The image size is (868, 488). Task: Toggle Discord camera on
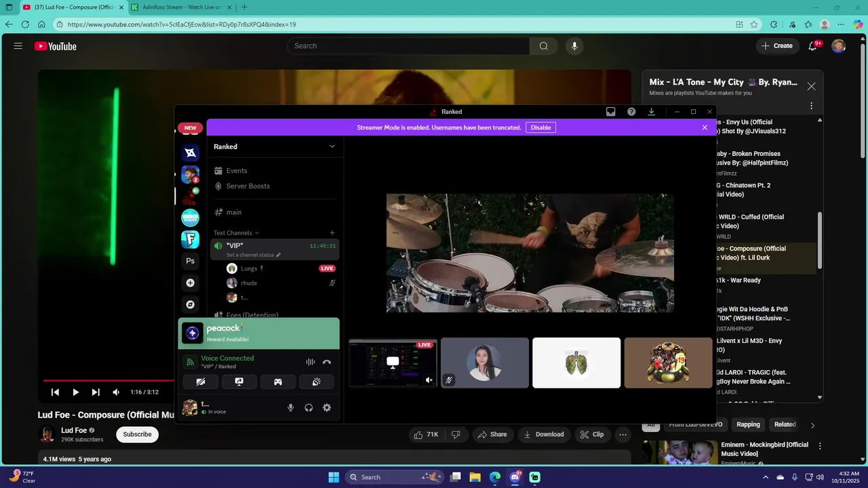click(201, 382)
